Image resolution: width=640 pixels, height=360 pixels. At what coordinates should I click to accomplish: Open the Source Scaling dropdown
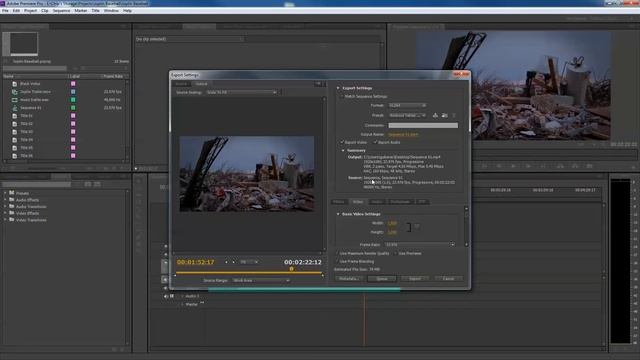pyautogui.click(x=242, y=93)
